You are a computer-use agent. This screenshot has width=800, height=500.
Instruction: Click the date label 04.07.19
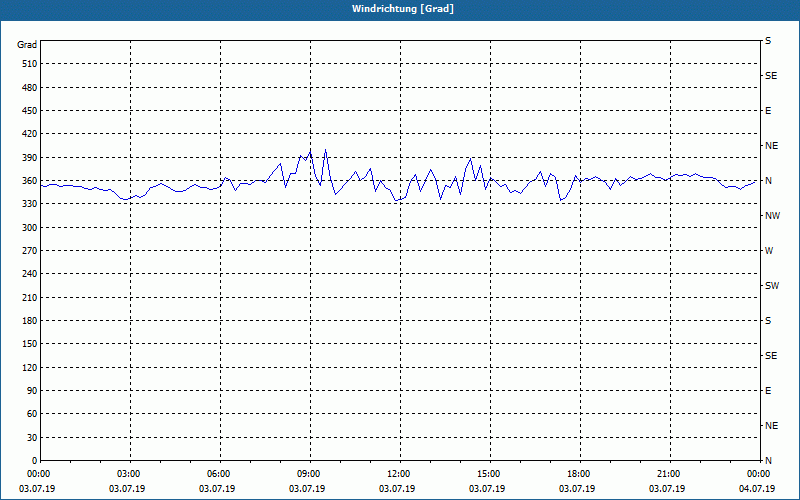click(x=757, y=489)
